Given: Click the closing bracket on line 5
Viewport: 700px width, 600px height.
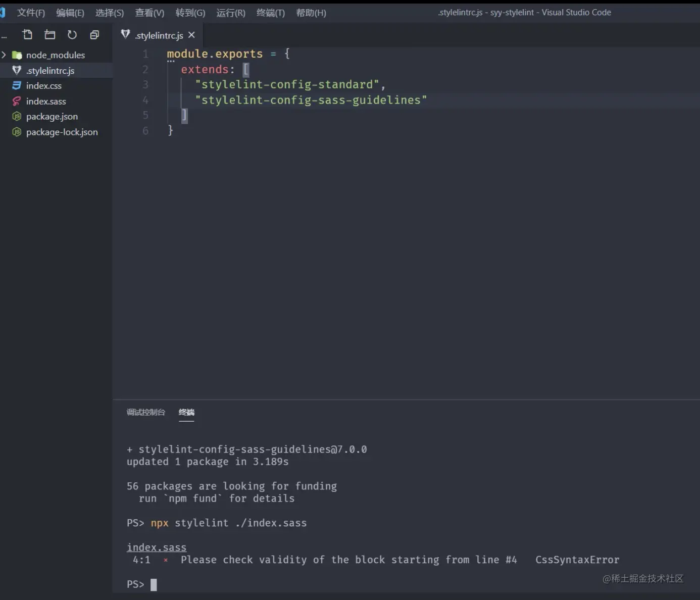Looking at the screenshot, I should point(184,115).
